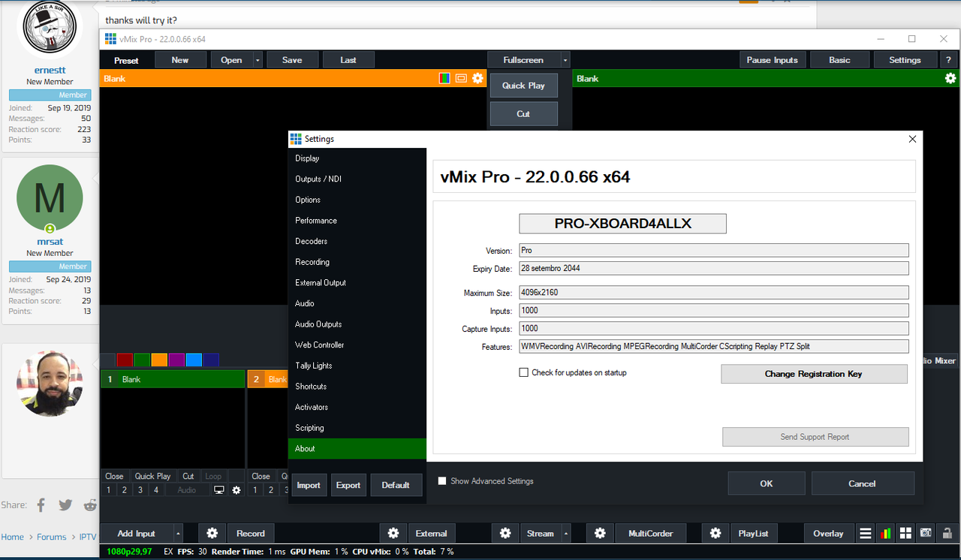Expand the Add Input dropdown arrow
This screenshot has height=560, width=961.
(x=178, y=534)
